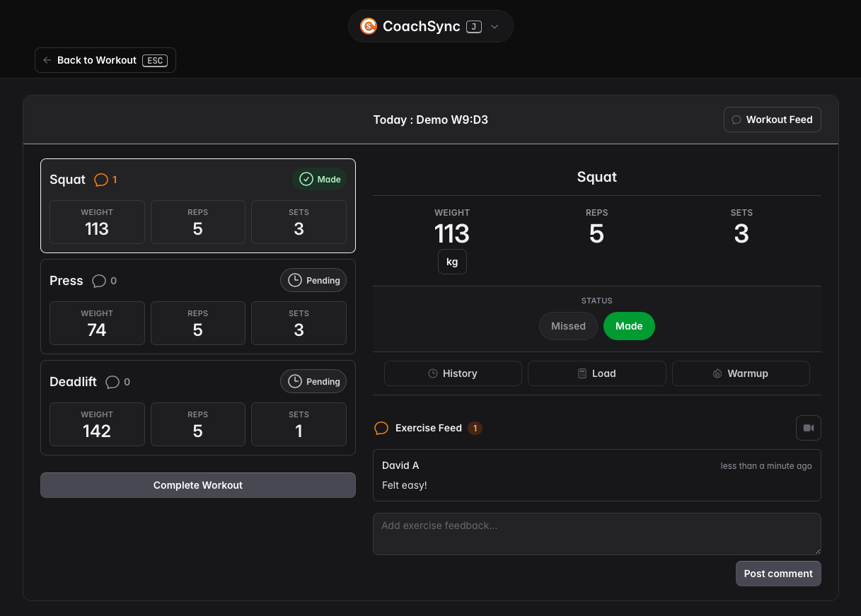861x616 pixels.
Task: Click the kg unit badge under Squat weight
Action: (452, 261)
